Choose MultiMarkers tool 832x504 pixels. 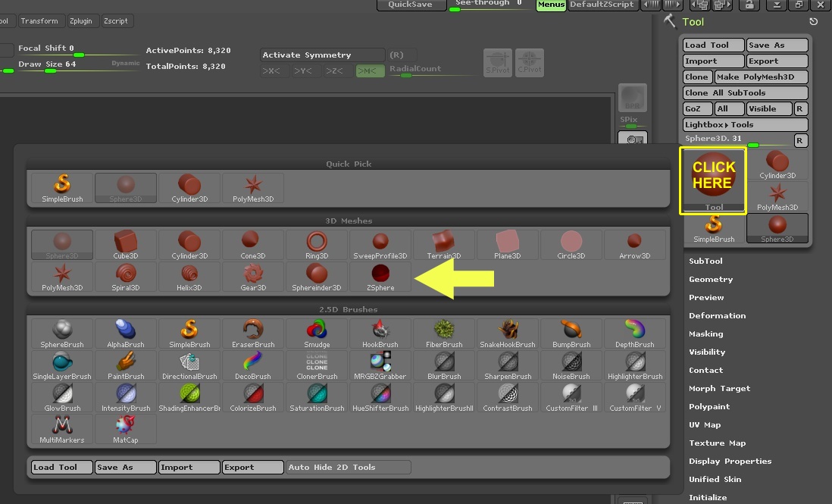[x=62, y=429]
